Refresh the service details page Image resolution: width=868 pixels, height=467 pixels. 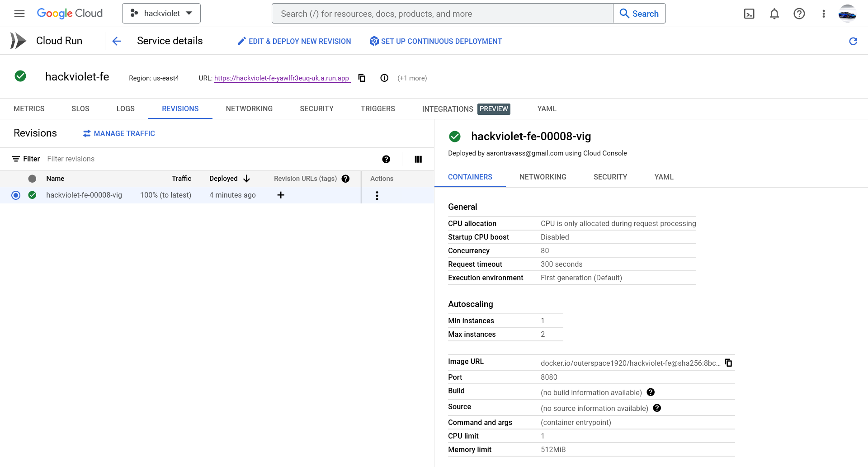(x=853, y=41)
